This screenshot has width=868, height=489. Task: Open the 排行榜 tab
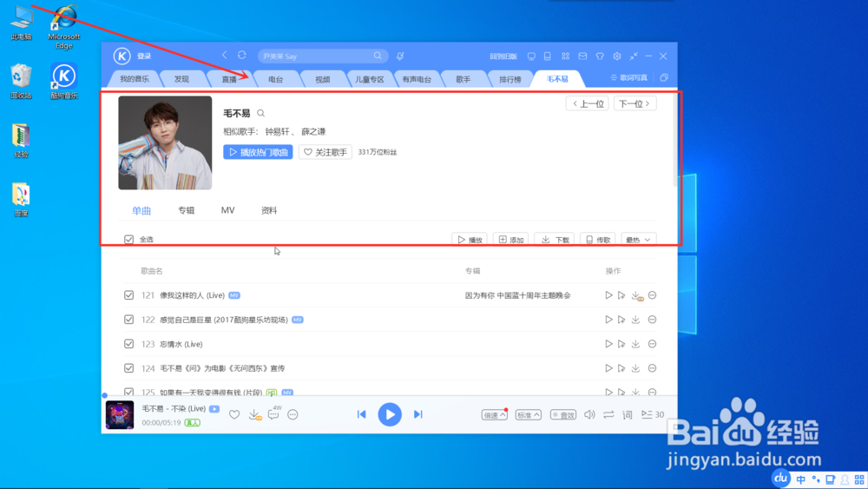[x=510, y=79]
